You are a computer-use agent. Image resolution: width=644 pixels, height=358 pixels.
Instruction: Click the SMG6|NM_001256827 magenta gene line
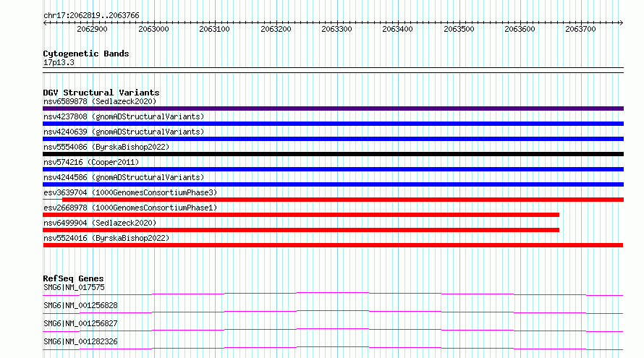click(x=333, y=330)
